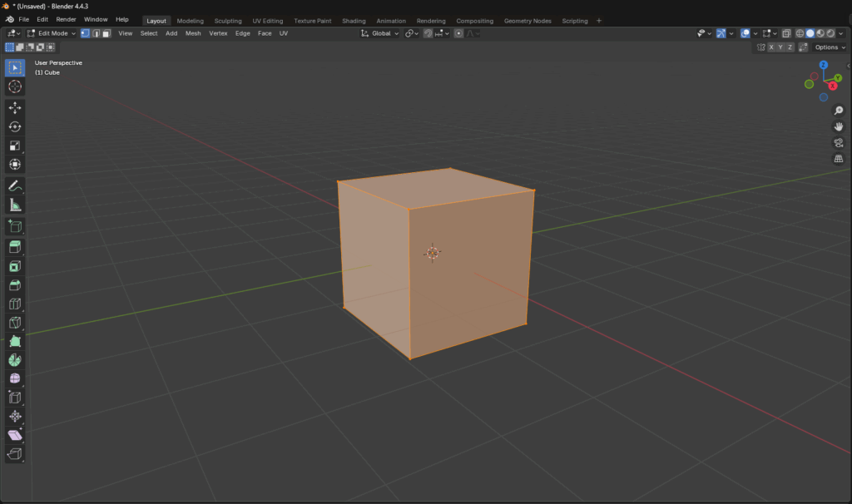The image size is (852, 504).
Task: Switch to the UV Editing workspace tab
Action: (x=267, y=21)
